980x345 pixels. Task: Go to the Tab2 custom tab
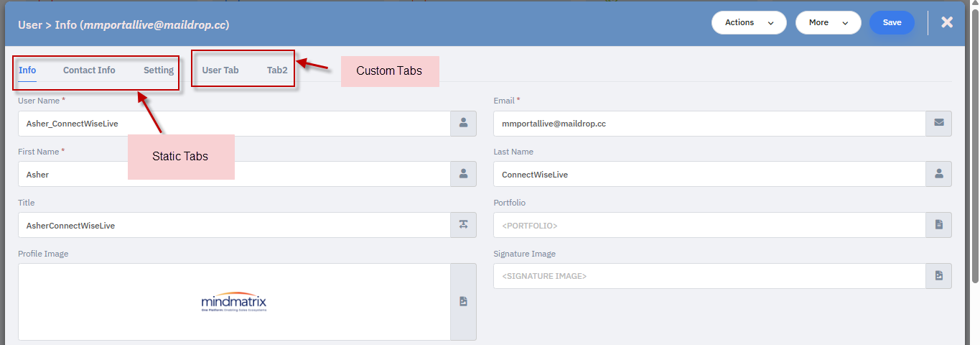[x=277, y=70]
